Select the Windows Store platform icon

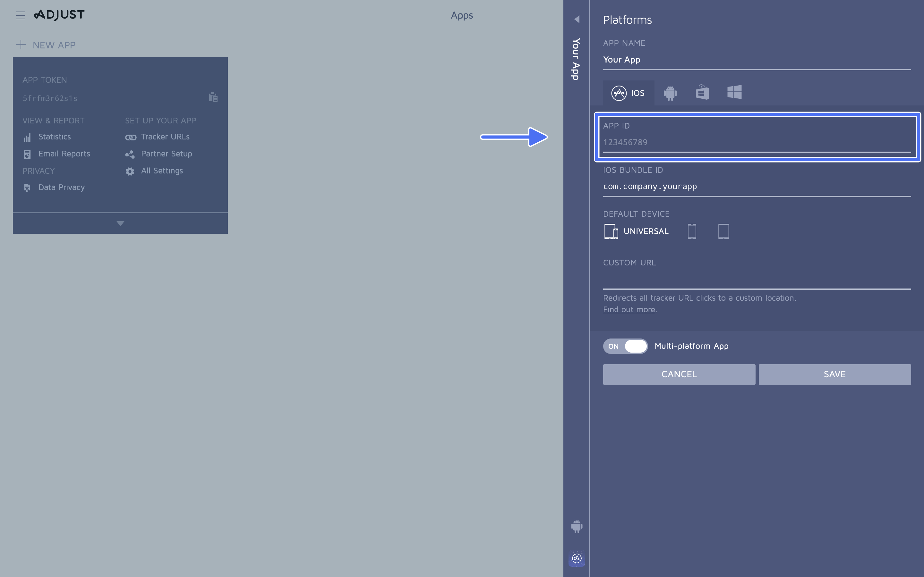(x=702, y=93)
